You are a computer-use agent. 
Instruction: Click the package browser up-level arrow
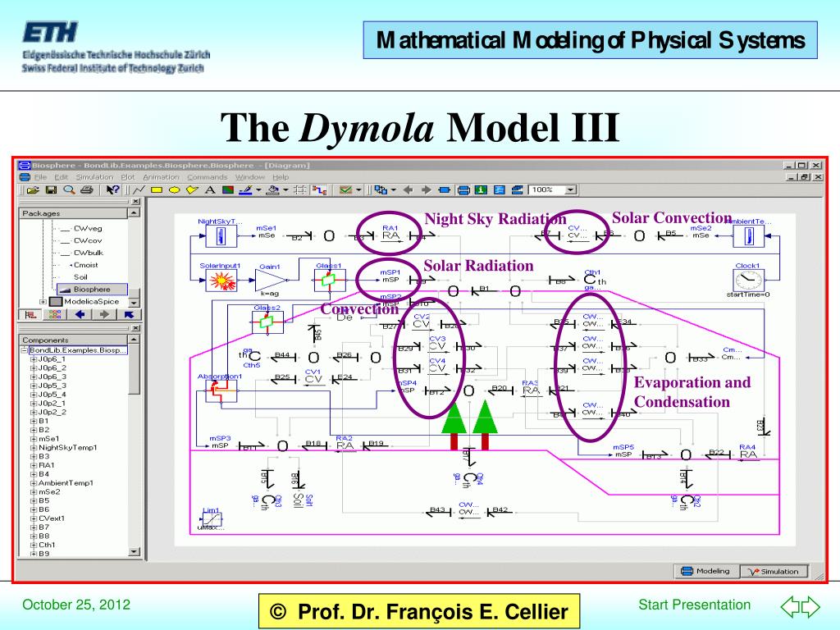pos(129,315)
